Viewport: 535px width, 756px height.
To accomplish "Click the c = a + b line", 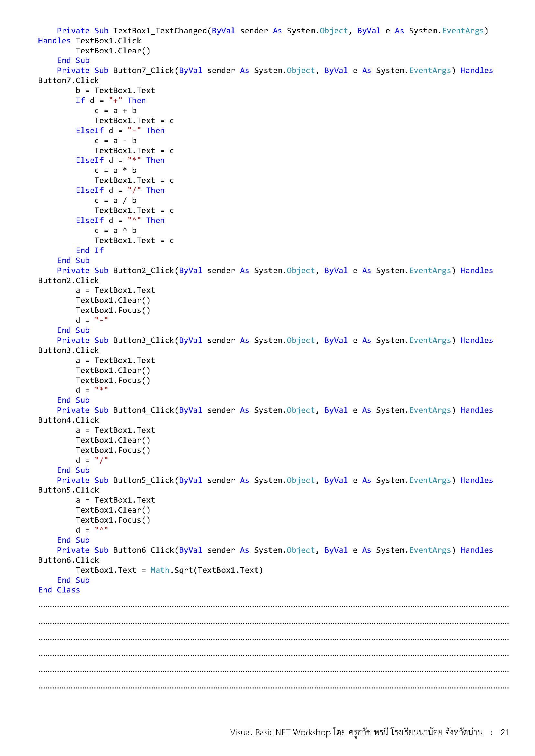I will [115, 111].
